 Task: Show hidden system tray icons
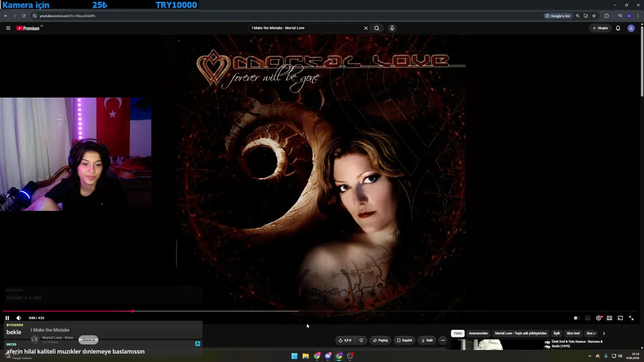[590, 356]
